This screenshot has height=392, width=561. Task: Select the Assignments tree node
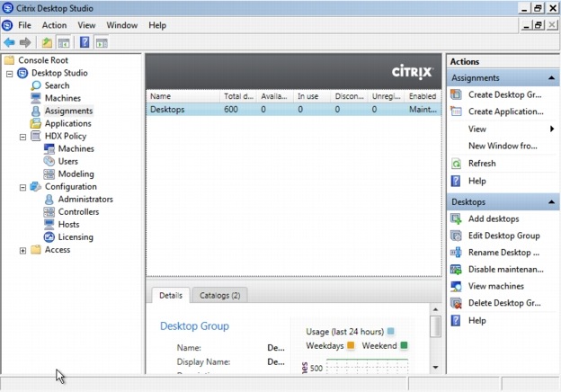pos(68,111)
